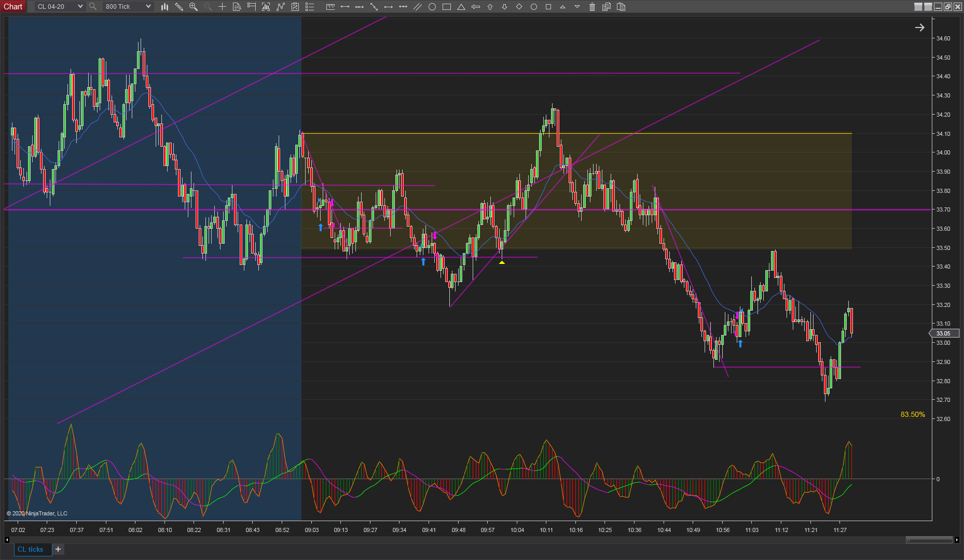Open the data box icon

click(x=237, y=7)
